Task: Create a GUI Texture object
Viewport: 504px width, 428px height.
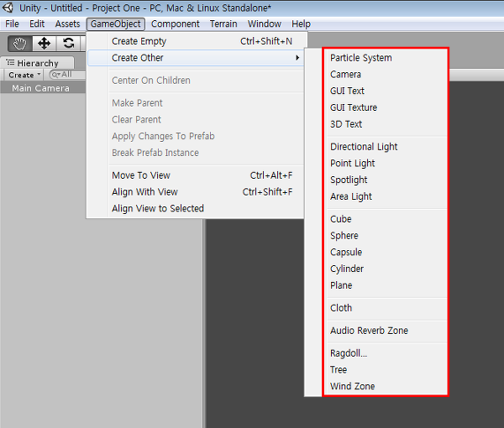Action: (385, 107)
